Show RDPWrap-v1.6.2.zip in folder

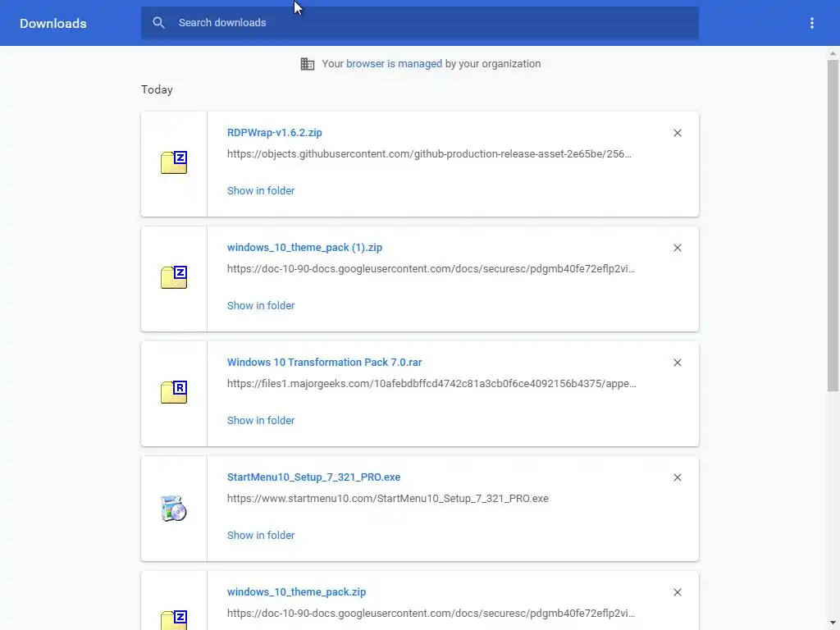(260, 190)
